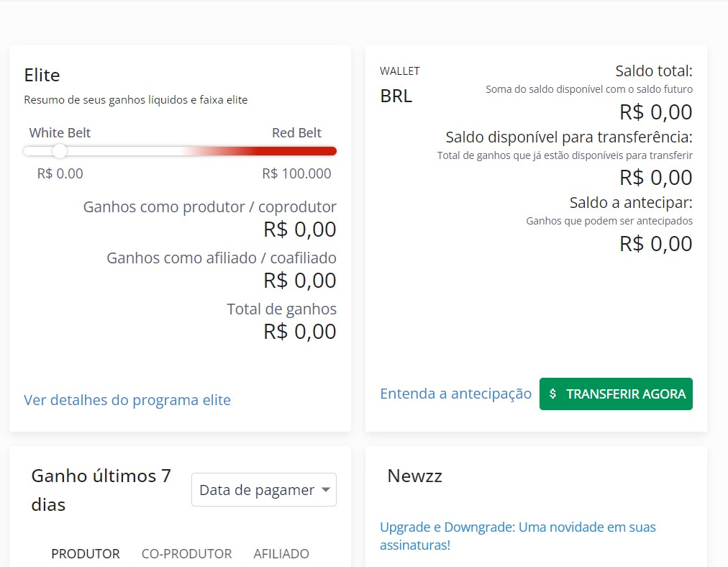
Task: Click the 'R$ 100.000' belt goal label
Action: (x=296, y=173)
